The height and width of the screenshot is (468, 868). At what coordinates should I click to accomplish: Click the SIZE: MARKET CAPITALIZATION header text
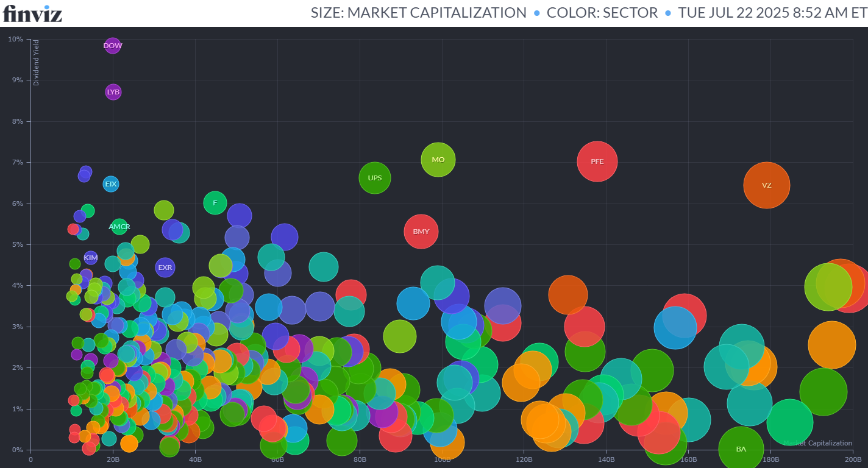(419, 13)
